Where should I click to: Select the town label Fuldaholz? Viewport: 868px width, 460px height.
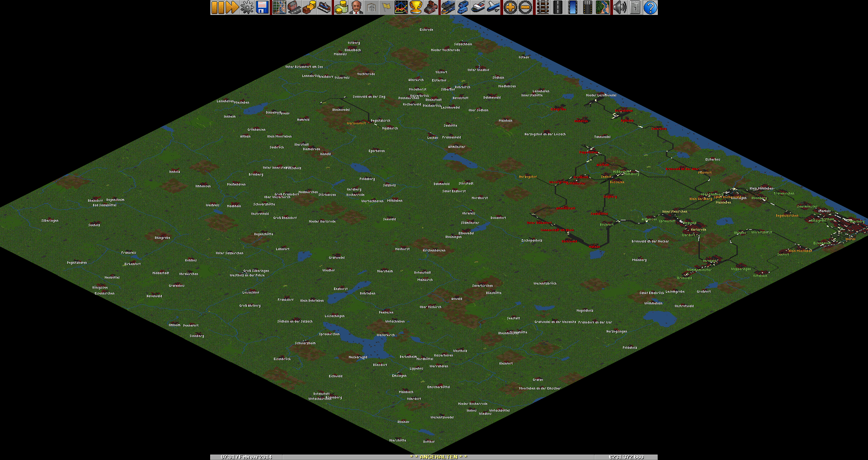pyautogui.click(x=630, y=348)
